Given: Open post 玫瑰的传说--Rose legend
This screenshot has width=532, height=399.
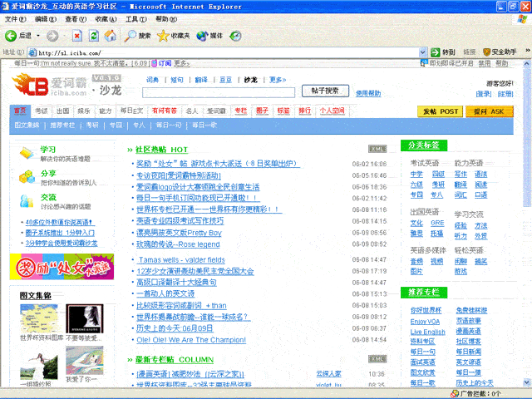Looking at the screenshot, I should pos(178,244).
